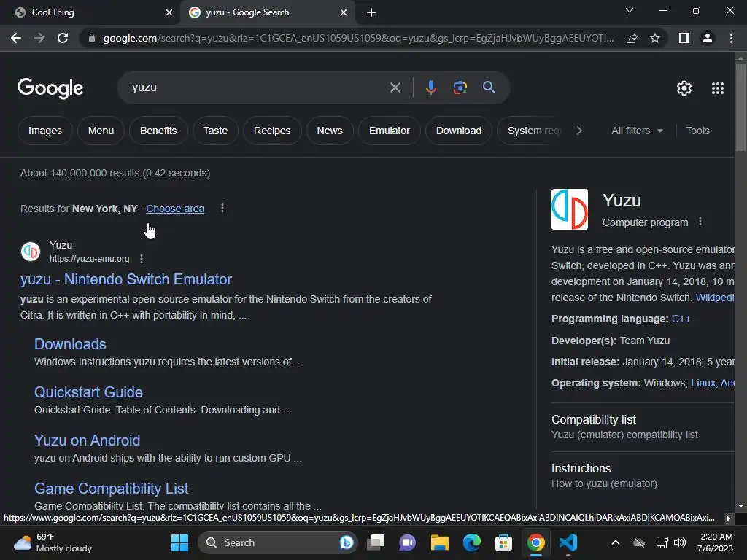Open yuzu - Nintendo Switch Emulator result
This screenshot has height=560, width=747.
pyautogui.click(x=126, y=279)
